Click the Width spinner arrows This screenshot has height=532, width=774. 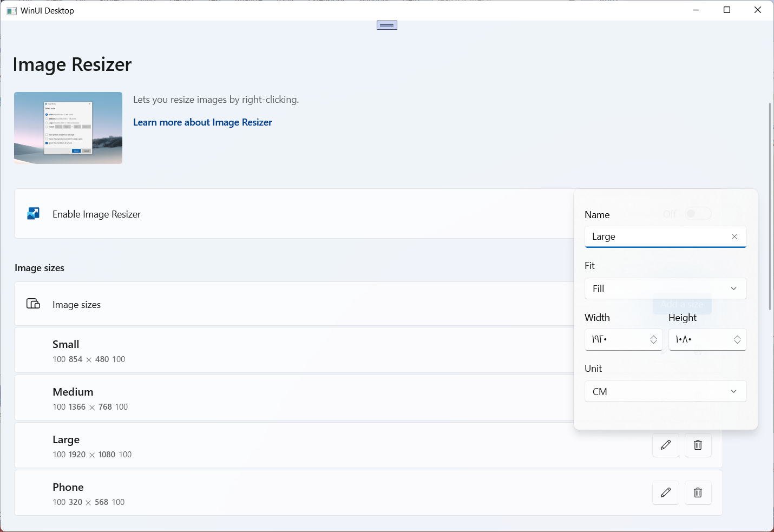[653, 339]
